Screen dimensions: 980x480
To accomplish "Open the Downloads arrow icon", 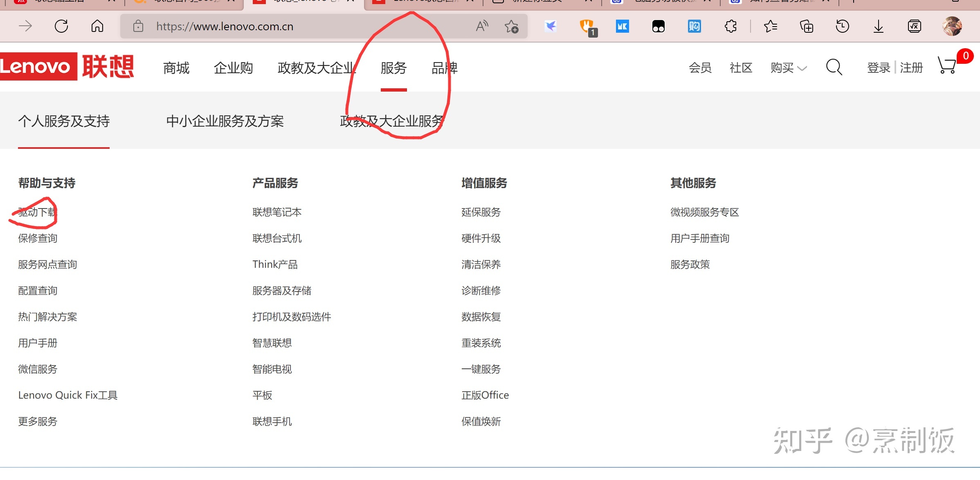I will [x=879, y=27].
